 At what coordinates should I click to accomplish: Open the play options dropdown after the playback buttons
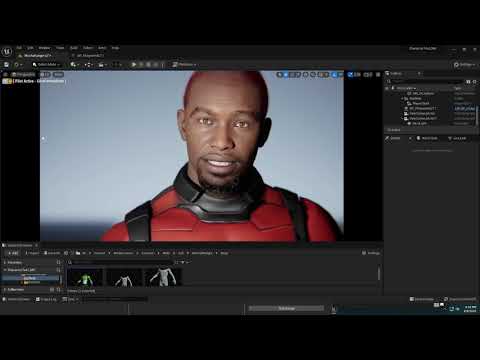163,65
